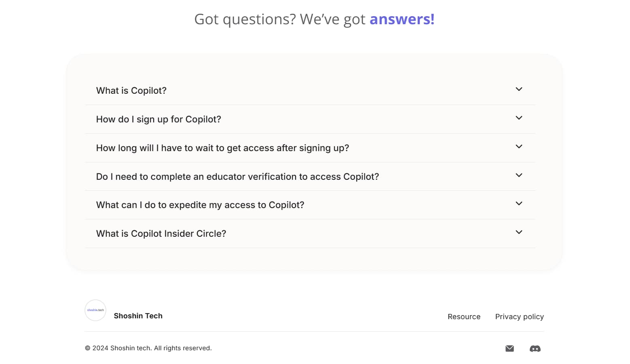Toggle chevron for wait-time question
Image resolution: width=630 pixels, height=364 pixels.
tap(519, 147)
